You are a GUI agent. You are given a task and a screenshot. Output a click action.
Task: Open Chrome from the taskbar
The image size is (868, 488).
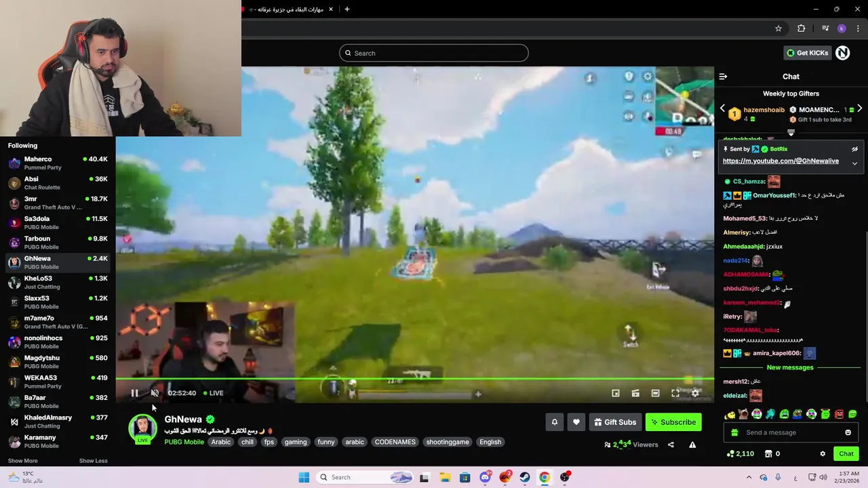pos(544,477)
